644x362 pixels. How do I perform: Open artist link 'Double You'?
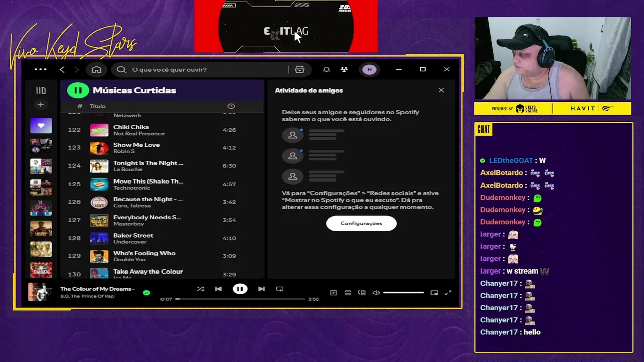pyautogui.click(x=129, y=260)
